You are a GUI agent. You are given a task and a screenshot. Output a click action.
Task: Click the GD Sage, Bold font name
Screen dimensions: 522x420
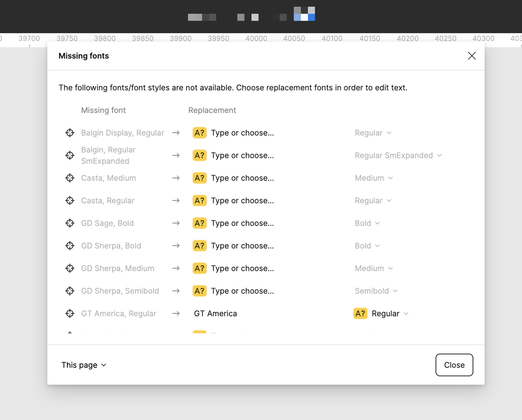[x=107, y=223]
